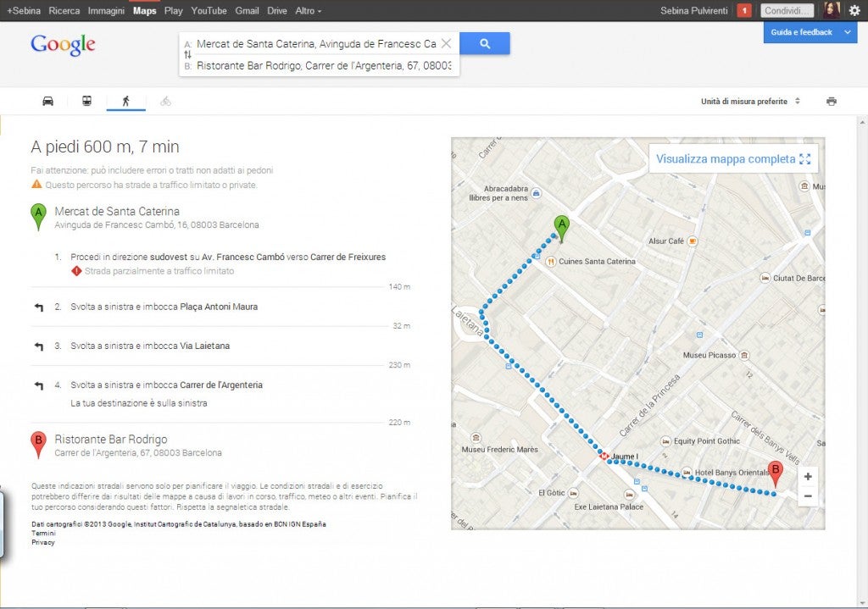Click +Sebina in the top bar

24,10
